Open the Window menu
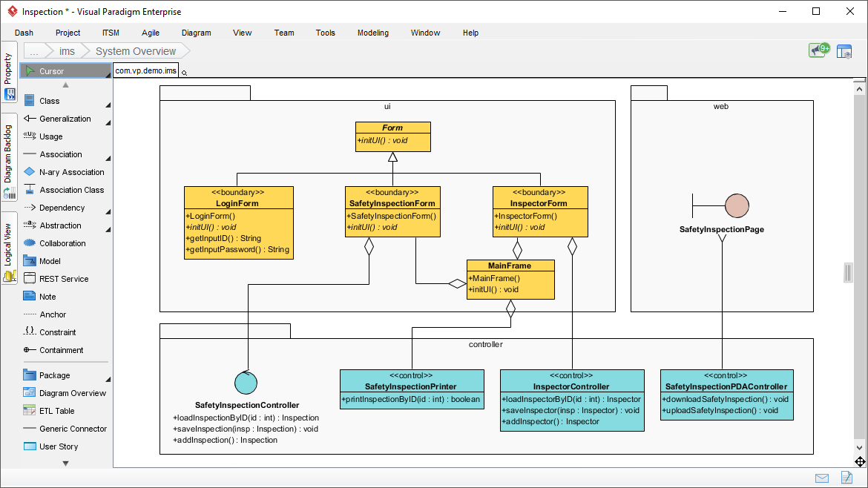This screenshot has height=488, width=868. [425, 33]
